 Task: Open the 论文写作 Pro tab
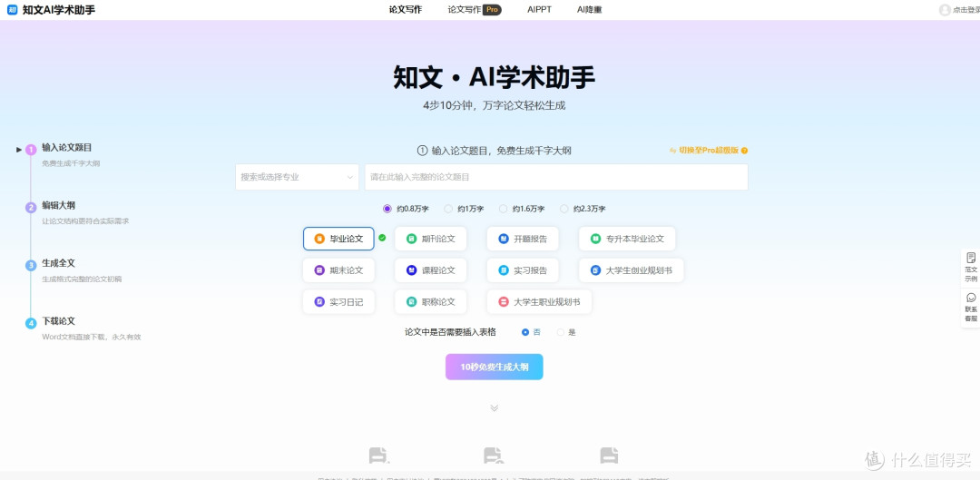tap(475, 10)
